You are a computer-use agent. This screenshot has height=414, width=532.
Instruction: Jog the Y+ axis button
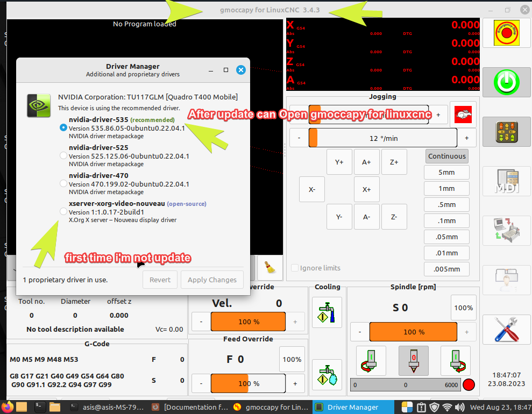coord(339,162)
